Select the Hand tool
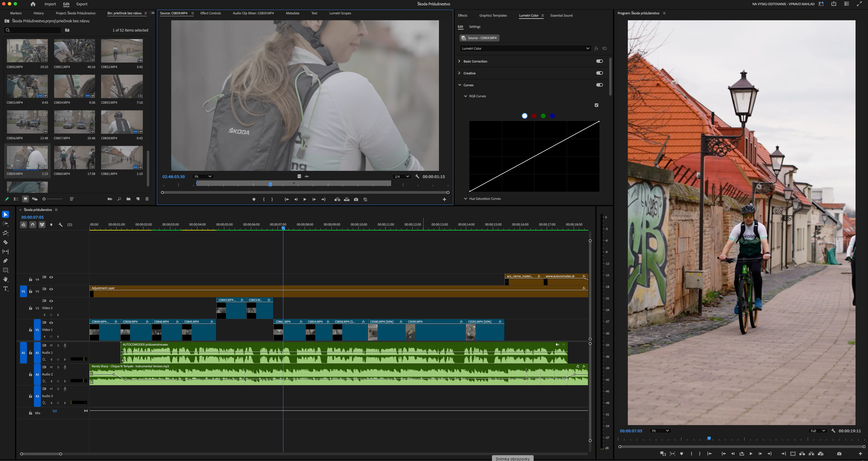Image resolution: width=868 pixels, height=461 pixels. click(x=5, y=279)
